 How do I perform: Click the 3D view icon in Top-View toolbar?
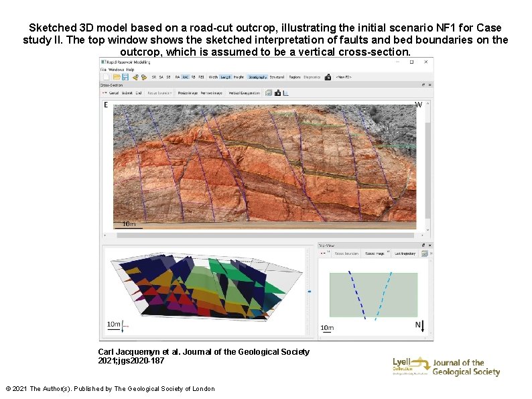point(424,253)
